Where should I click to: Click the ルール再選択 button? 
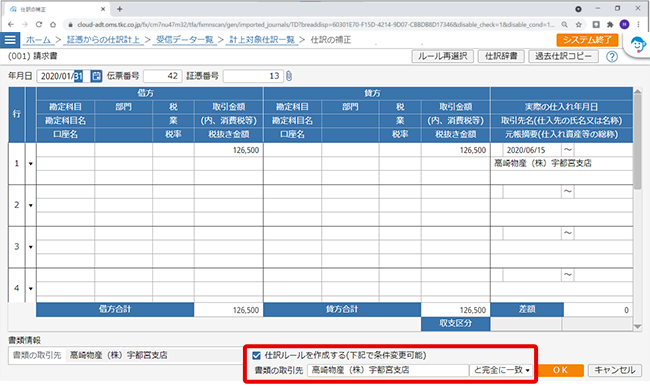point(442,56)
